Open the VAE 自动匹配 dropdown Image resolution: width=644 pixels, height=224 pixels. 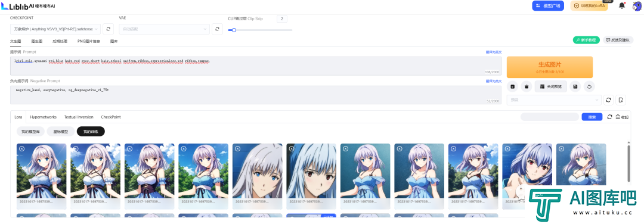[x=165, y=29]
